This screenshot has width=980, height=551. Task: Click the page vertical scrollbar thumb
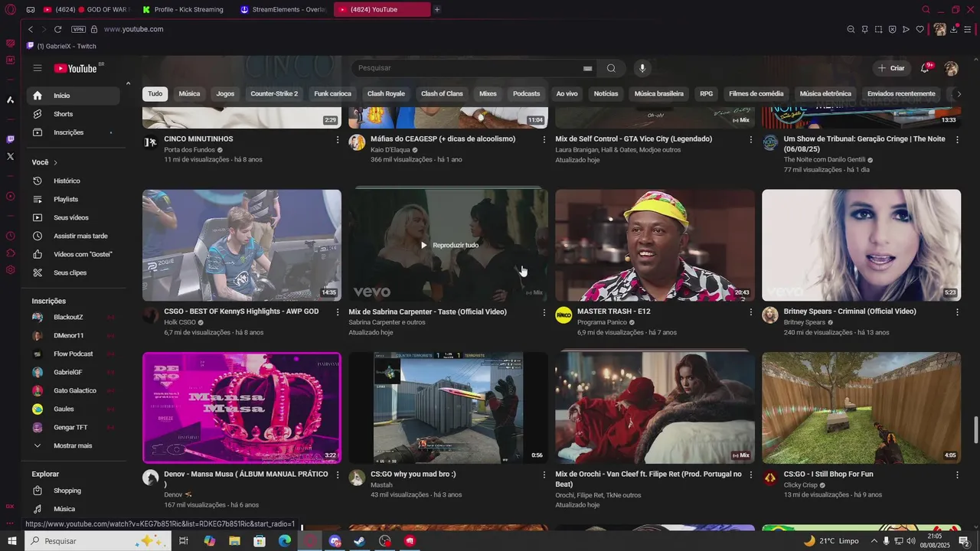[975, 429]
